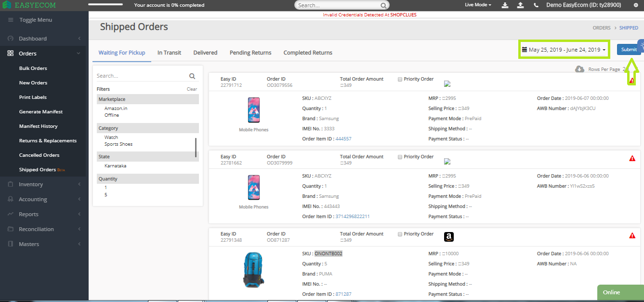644x302 pixels.
Task: Click the Toggle Menu hamburger icon
Action: click(x=11, y=20)
